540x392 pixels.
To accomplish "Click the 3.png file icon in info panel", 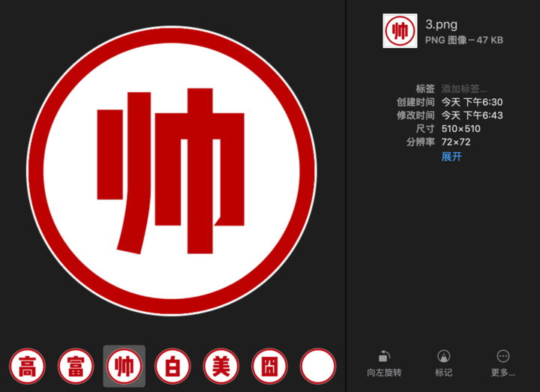I will [x=400, y=31].
